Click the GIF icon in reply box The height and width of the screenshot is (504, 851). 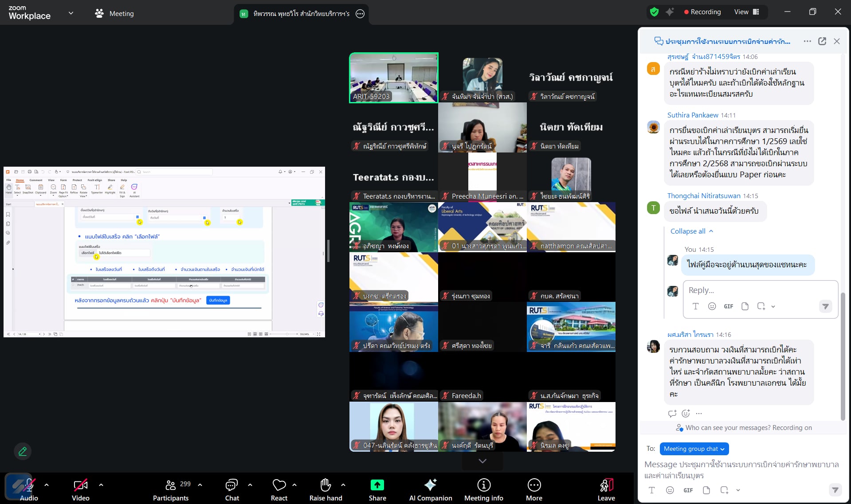pos(728,306)
